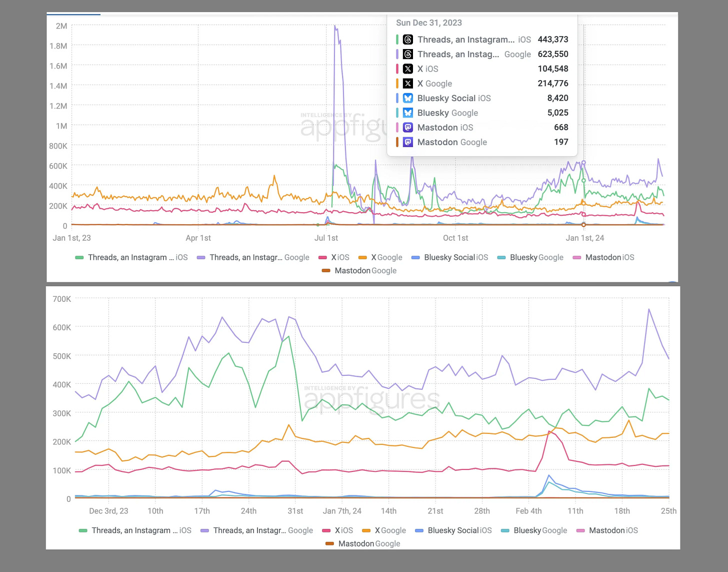Viewport: 728px width, 572px height.
Task: Hide X Google series in lower chart legend
Action: point(384,530)
